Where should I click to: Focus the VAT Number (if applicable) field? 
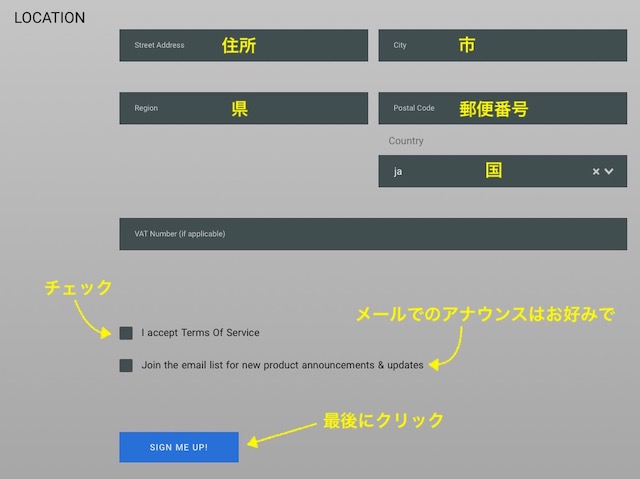pyautogui.click(x=372, y=234)
